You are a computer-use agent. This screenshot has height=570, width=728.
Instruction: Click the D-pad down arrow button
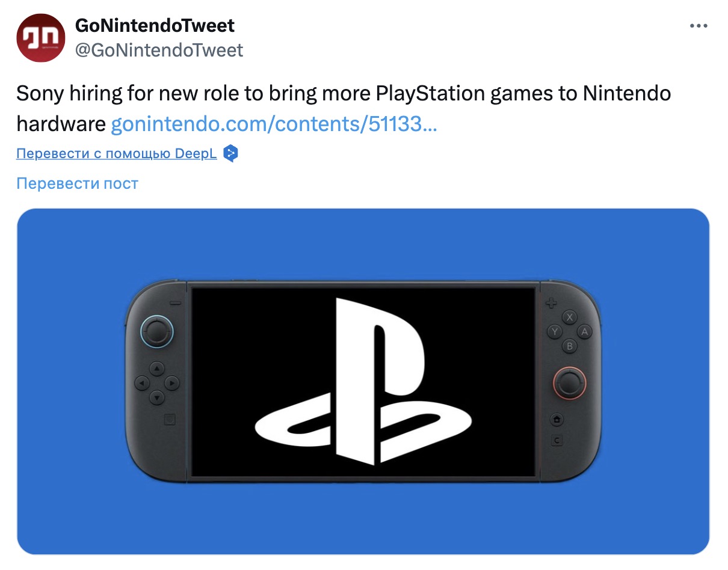156,397
